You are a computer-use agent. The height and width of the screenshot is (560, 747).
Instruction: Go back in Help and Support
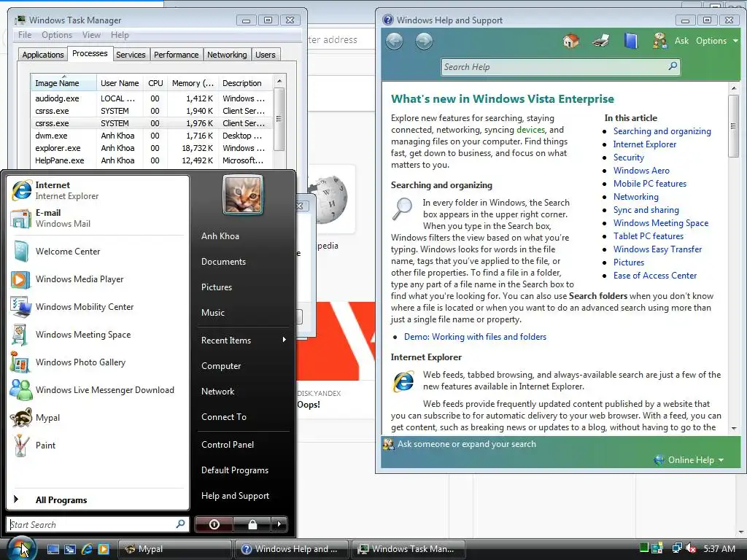click(394, 41)
